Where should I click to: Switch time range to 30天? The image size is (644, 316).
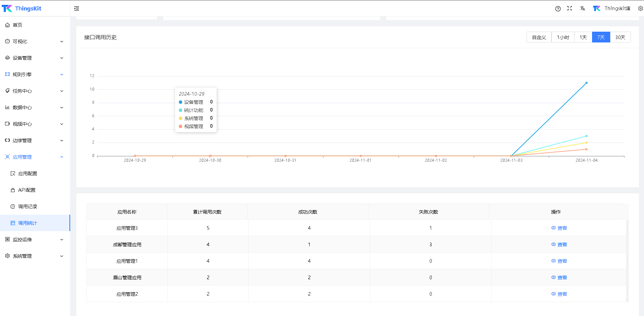620,37
